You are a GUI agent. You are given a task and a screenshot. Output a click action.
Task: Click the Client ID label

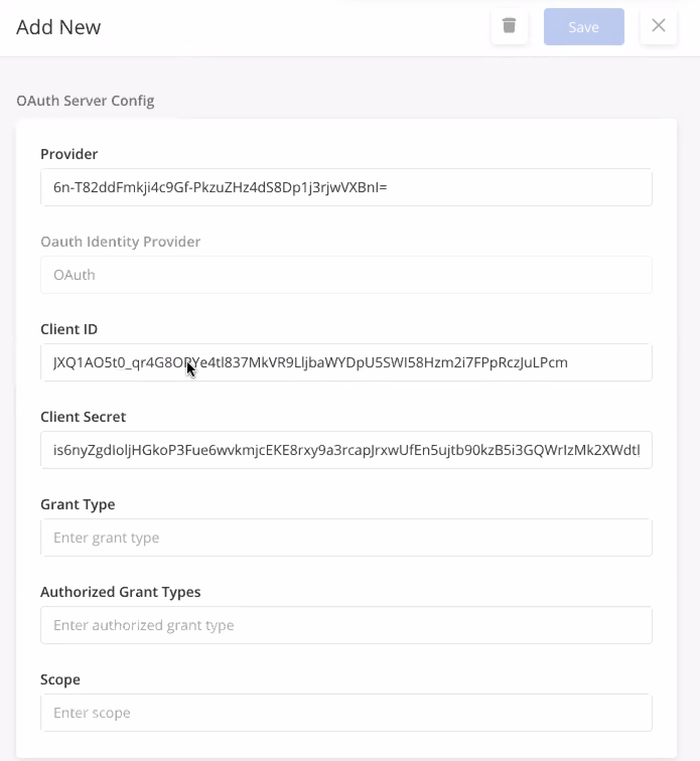click(69, 329)
